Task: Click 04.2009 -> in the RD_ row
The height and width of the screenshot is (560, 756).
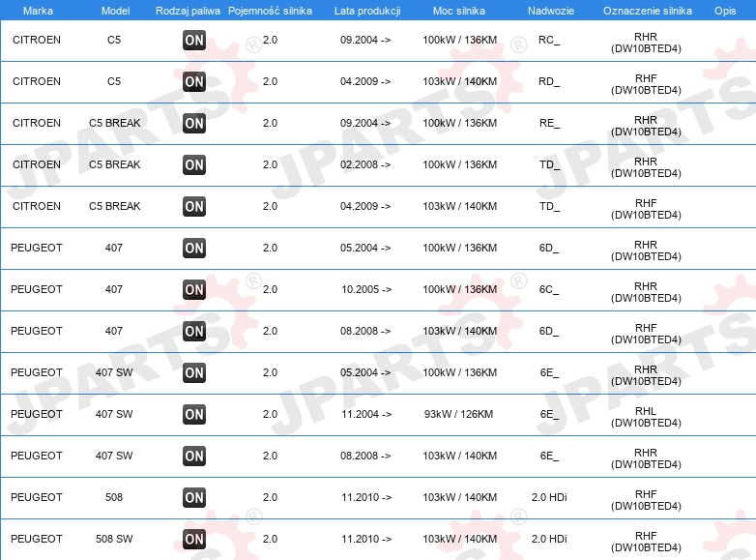Action: pyautogui.click(x=365, y=81)
